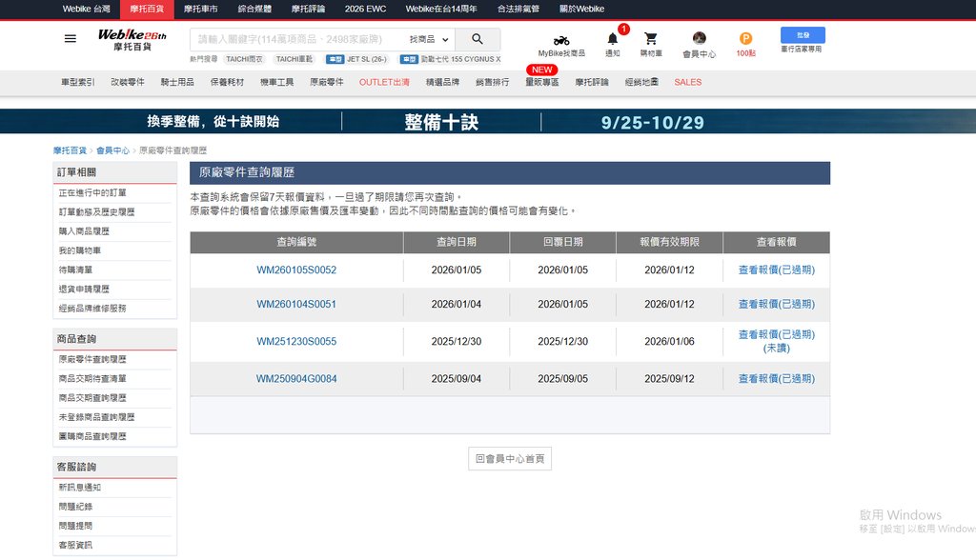
Task: Click the 100 points coin icon
Action: 745,39
